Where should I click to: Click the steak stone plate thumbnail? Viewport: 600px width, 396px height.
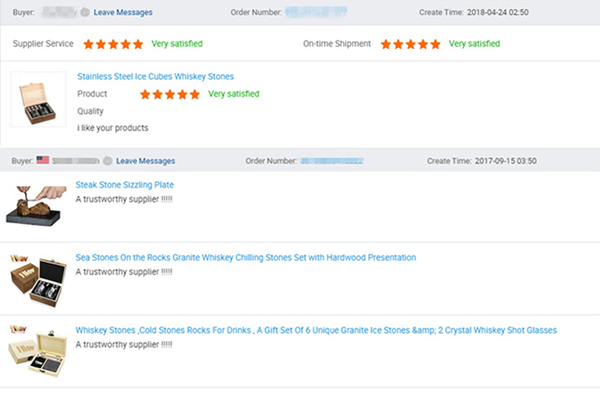(x=36, y=205)
